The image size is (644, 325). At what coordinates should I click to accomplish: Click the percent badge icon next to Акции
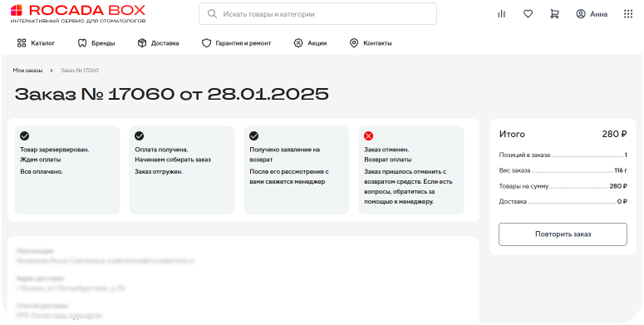pos(298,42)
